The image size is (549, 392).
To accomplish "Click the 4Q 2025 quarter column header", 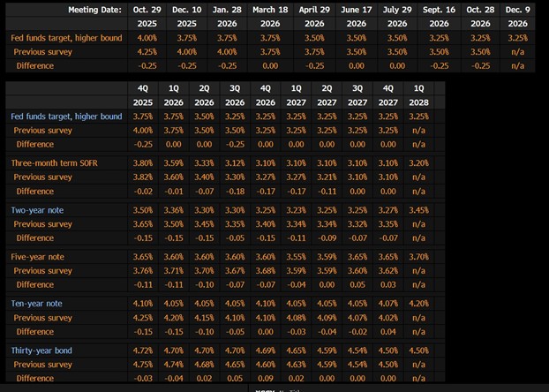I will [143, 94].
